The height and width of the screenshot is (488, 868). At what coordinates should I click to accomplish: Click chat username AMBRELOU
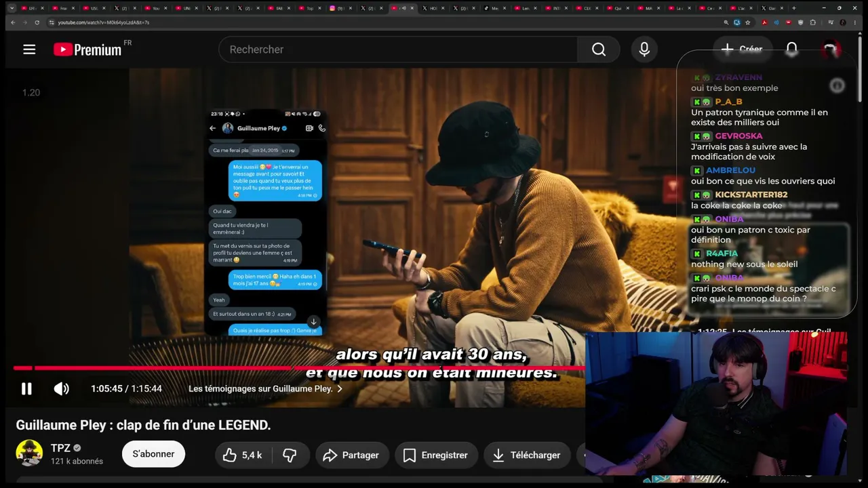730,170
